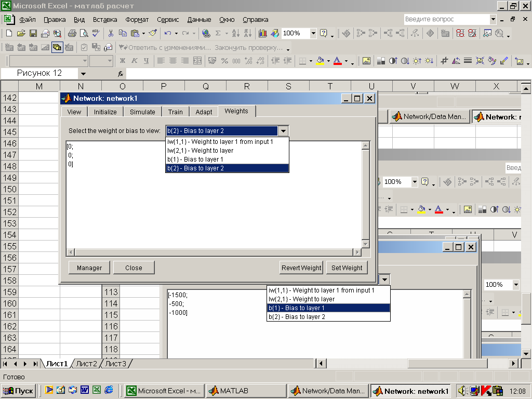Save the workbook with the floppy icon
532x399 pixels.
[x=33, y=33]
